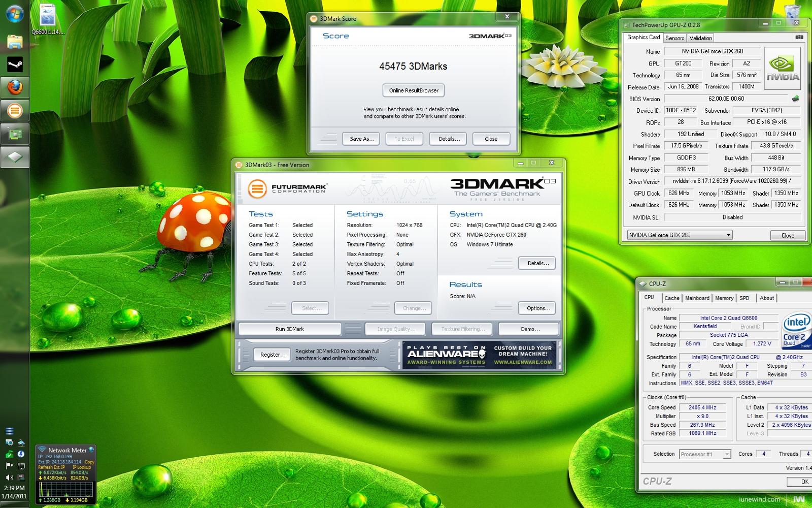The height and width of the screenshot is (508, 812).
Task: Click Details in 3DMark Score window
Action: (448, 139)
